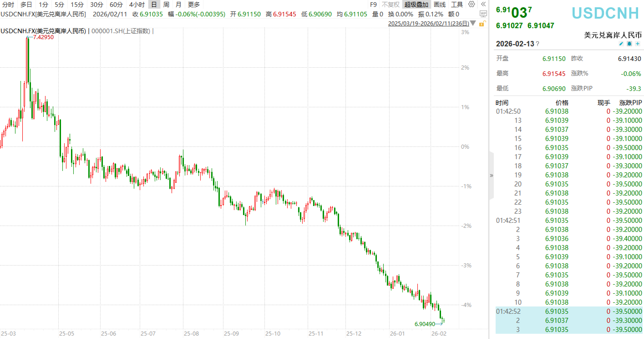This screenshot has height=339, width=644.
Task: Open the 画线 drawing tools
Action: tap(439, 4)
